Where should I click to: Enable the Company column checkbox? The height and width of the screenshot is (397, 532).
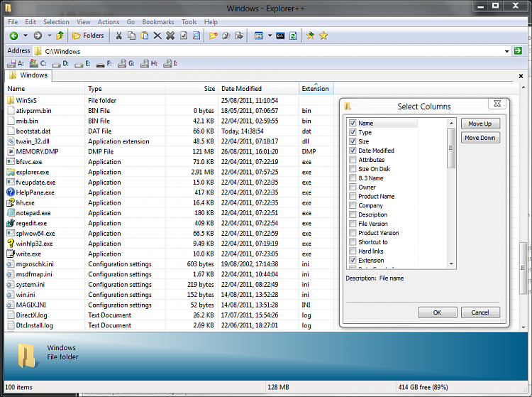click(x=353, y=205)
